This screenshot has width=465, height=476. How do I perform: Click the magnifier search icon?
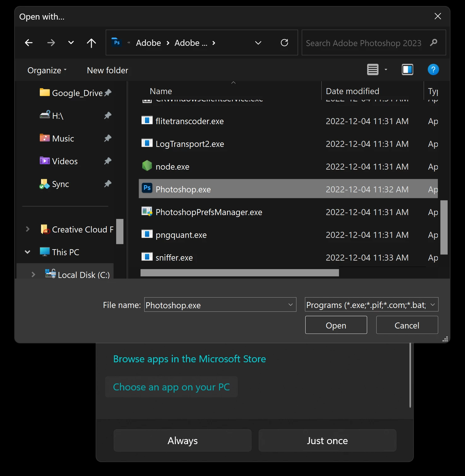point(434,42)
